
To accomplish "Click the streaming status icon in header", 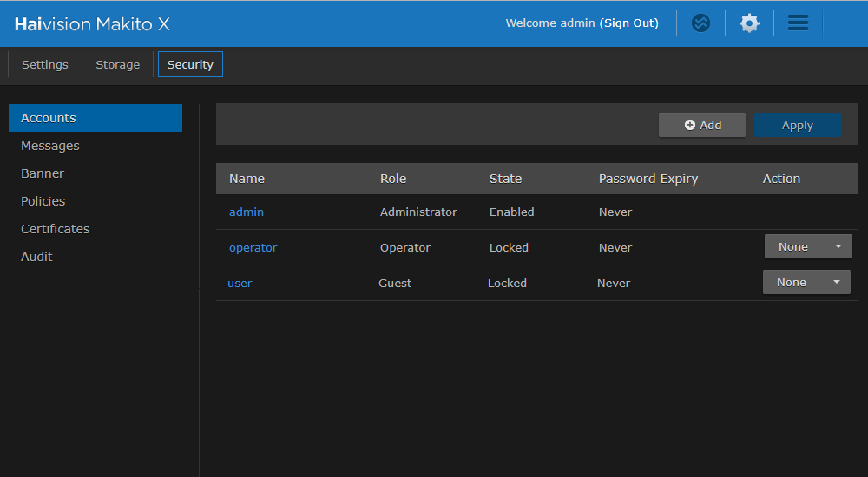I will click(700, 23).
